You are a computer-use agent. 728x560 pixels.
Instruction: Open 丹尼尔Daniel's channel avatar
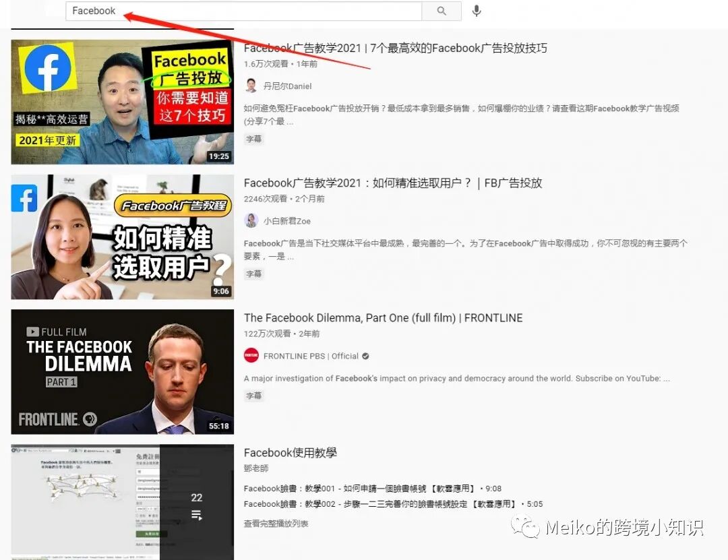tap(251, 86)
